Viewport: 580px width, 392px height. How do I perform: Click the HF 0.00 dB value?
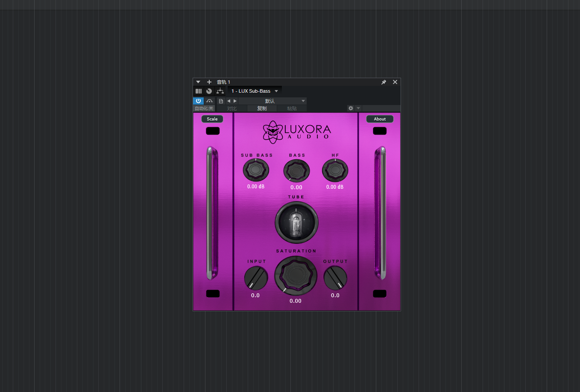pos(335,187)
